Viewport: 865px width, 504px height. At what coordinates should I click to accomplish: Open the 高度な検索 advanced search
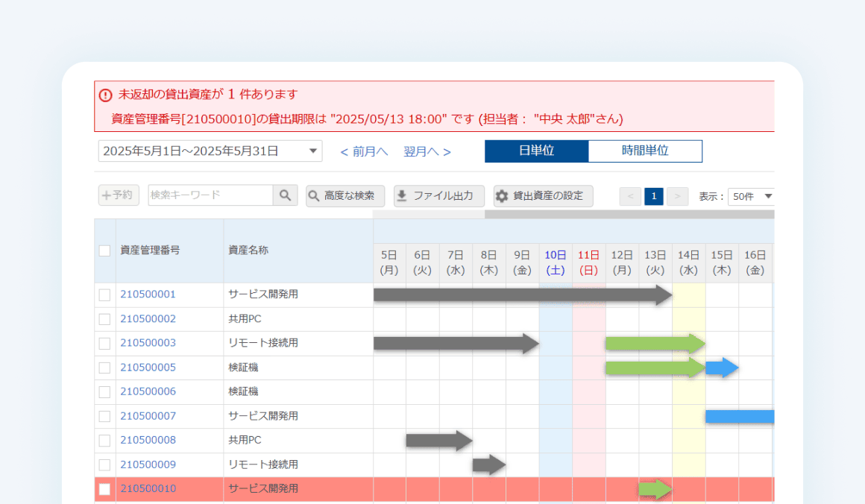pyautogui.click(x=345, y=196)
